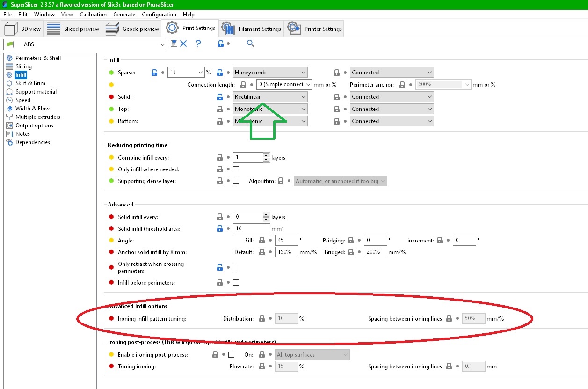Click the lock icon for Bridging angle
Screen dimensions: 588x389
coord(351,241)
